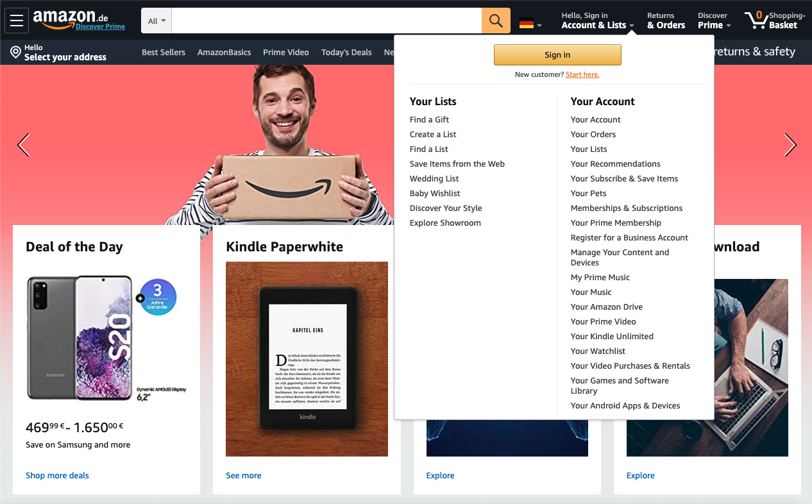
Task: Open Your Android Apps & Devices
Action: [x=625, y=405]
